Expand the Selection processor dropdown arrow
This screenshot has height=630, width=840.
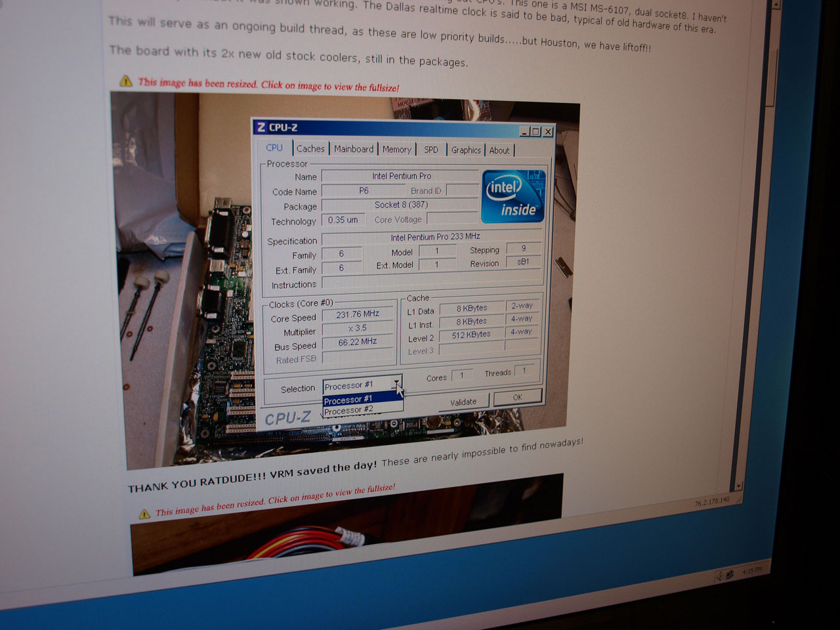coord(396,383)
